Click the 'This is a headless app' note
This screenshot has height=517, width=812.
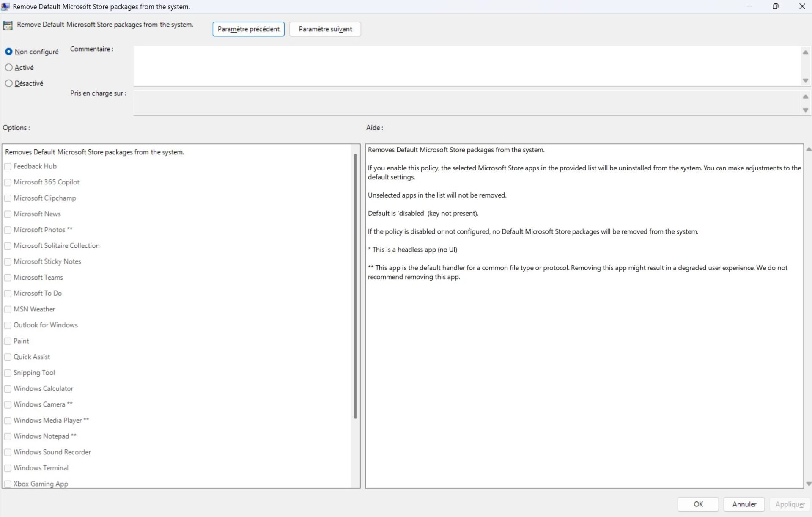point(412,250)
